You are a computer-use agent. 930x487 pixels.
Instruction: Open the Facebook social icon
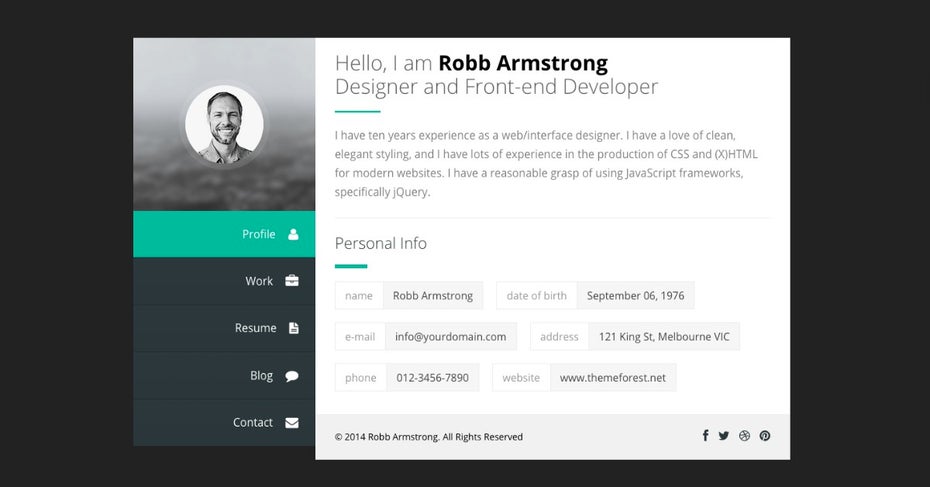[x=705, y=435]
